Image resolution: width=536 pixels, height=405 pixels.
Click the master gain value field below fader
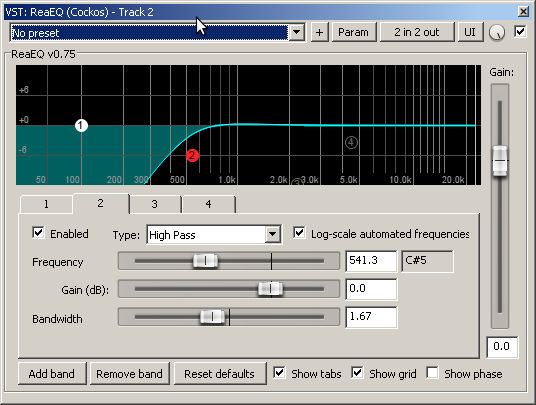(502, 347)
